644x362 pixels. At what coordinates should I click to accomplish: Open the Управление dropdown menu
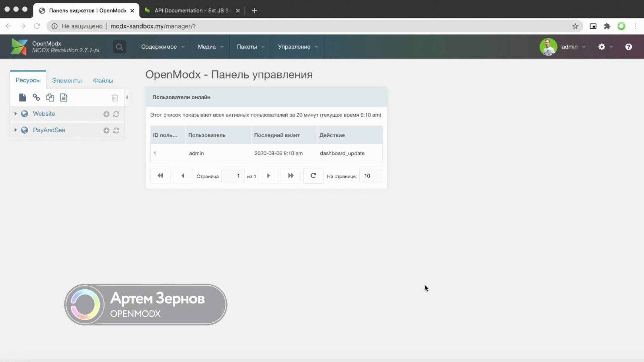click(298, 47)
